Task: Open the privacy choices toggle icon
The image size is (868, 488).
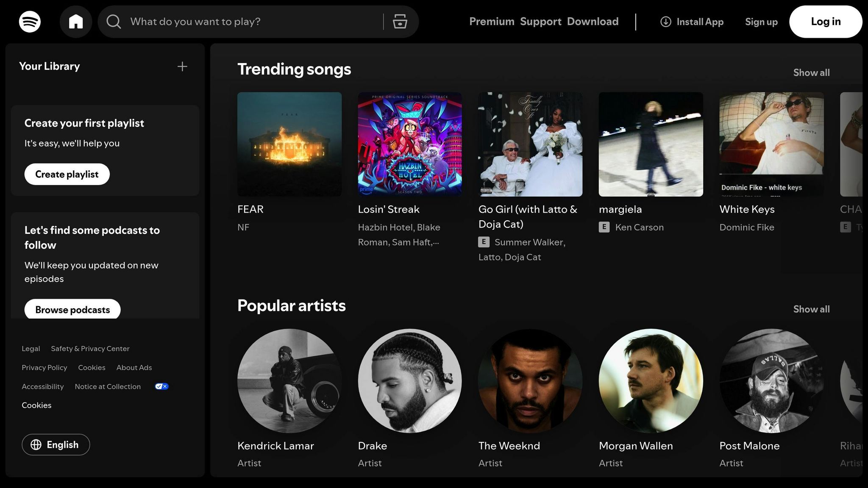Action: pyautogui.click(x=161, y=386)
